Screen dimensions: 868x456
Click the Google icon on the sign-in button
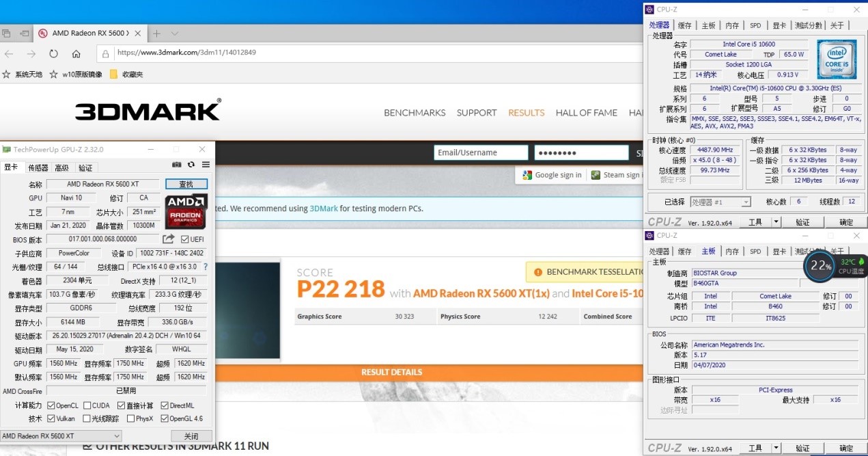[527, 175]
